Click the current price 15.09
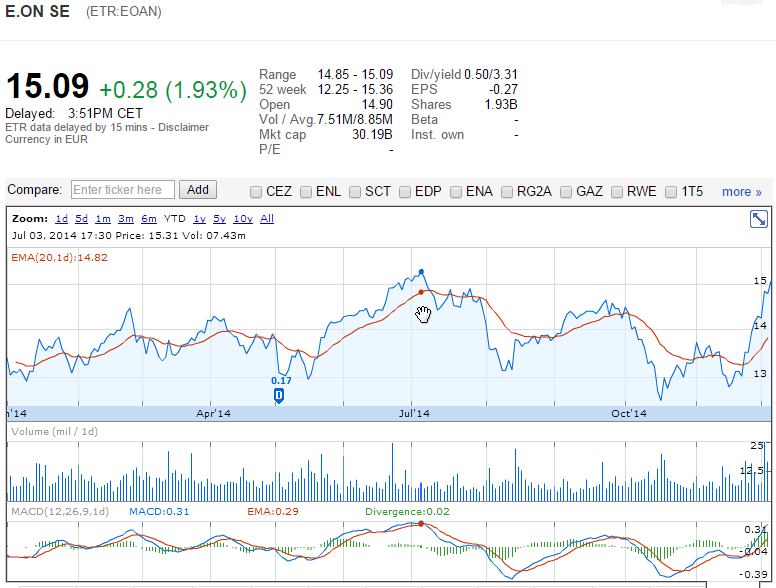 (x=48, y=86)
